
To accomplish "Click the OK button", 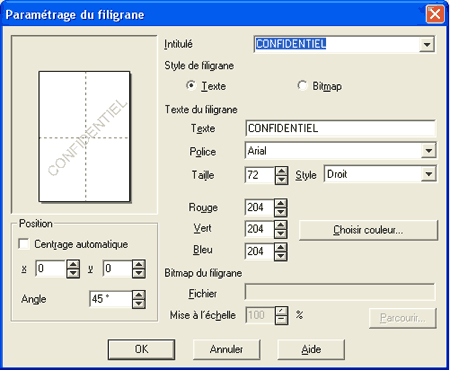I will (x=141, y=349).
